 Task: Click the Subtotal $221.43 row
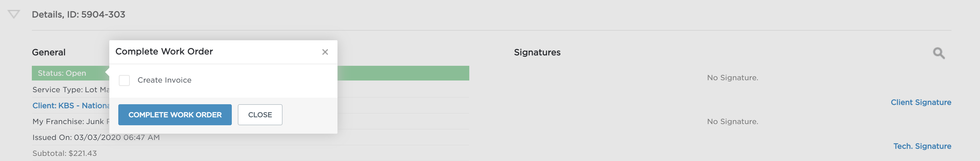click(250, 153)
